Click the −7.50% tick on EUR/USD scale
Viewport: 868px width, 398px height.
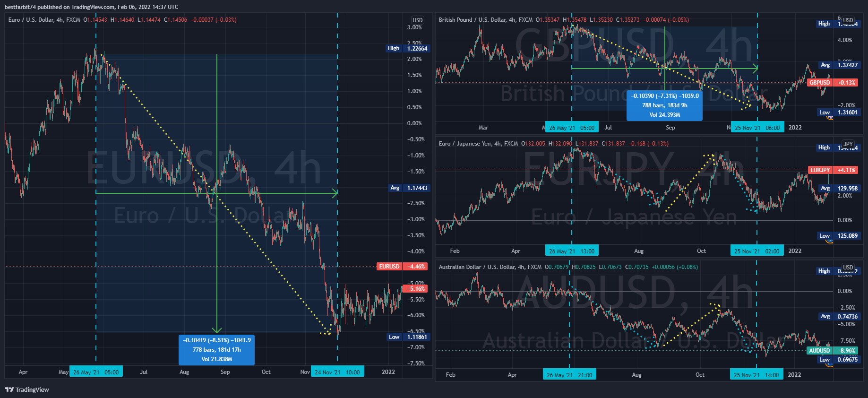416,363
